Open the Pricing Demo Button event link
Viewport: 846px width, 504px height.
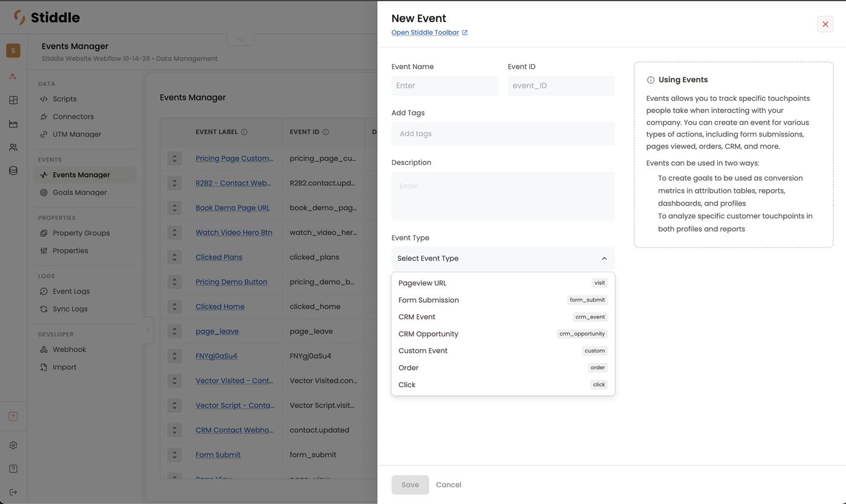coord(231,282)
